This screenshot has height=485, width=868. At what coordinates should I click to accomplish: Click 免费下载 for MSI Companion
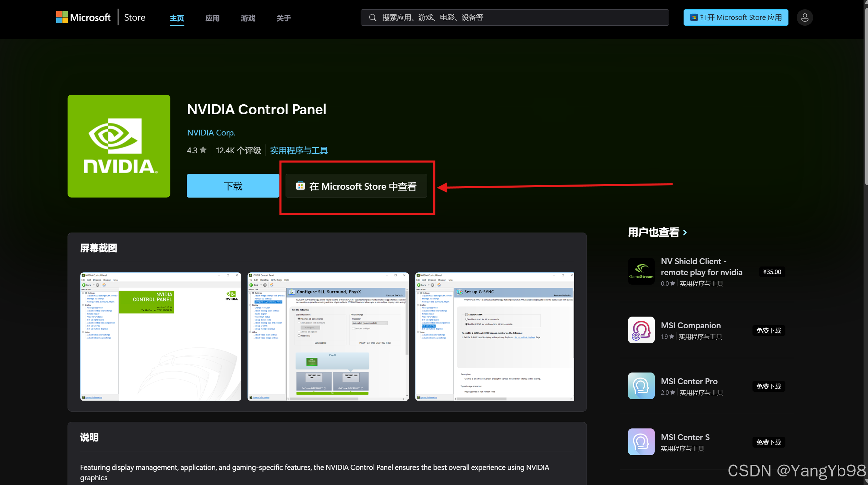[769, 331]
